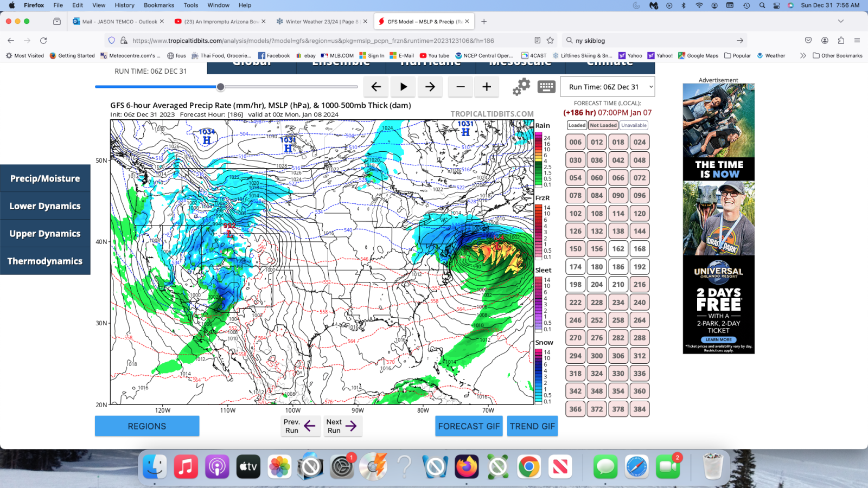Toggle tracking protection shield in address bar
The image size is (868, 488).
[112, 40]
